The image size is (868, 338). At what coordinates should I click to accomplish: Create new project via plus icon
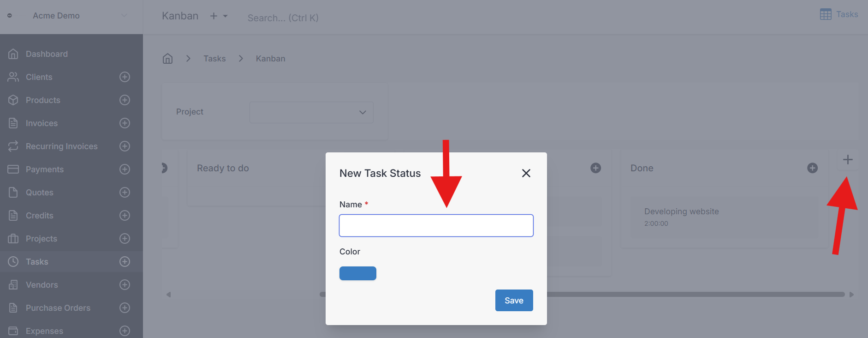coord(125,239)
